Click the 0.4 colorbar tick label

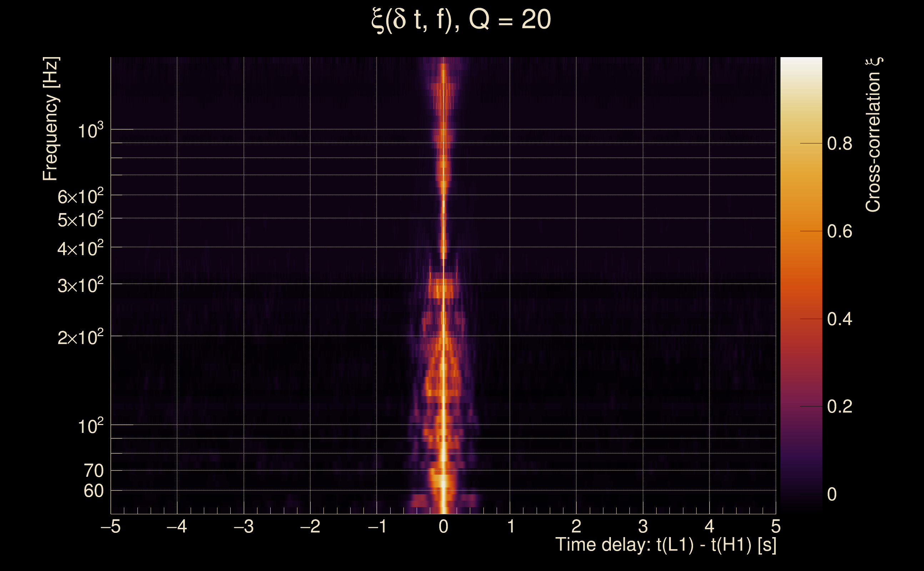click(839, 319)
